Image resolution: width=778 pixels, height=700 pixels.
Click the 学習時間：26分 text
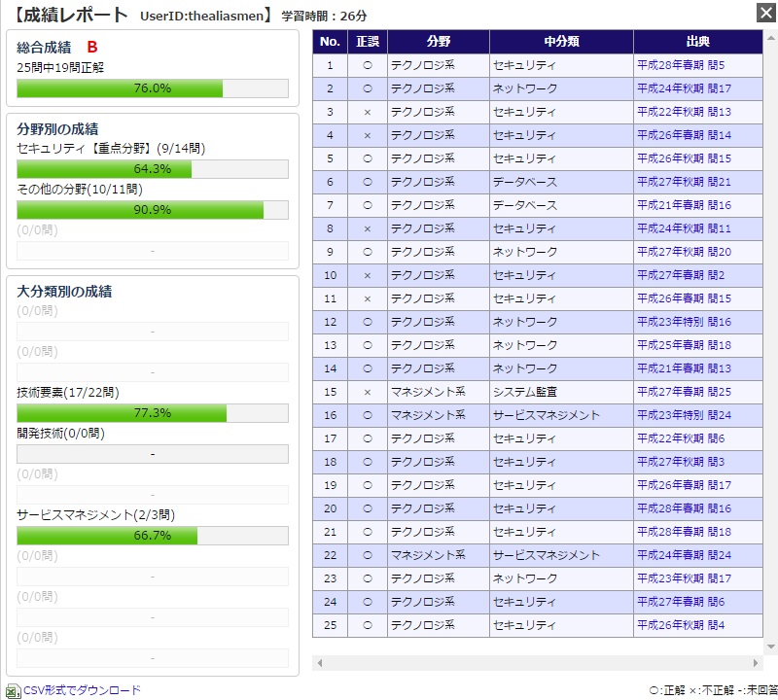324,16
